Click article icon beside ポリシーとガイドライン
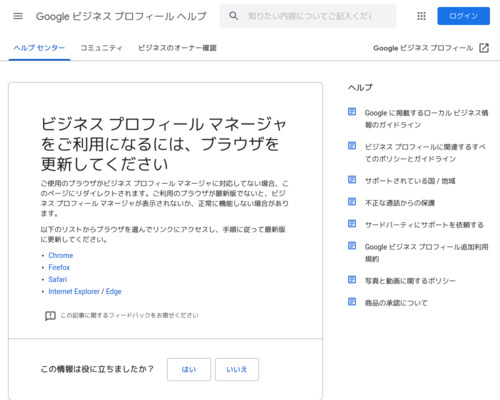 [x=352, y=146]
